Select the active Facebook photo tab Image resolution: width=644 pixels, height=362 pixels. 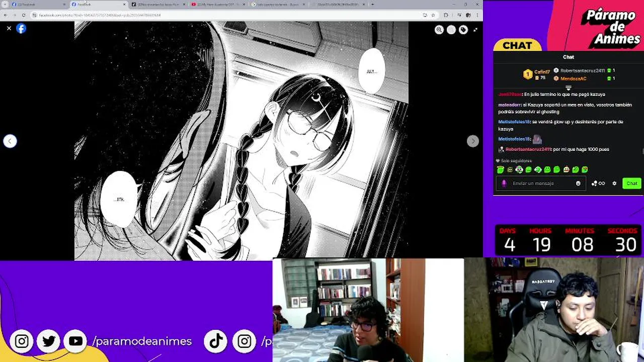98,5
